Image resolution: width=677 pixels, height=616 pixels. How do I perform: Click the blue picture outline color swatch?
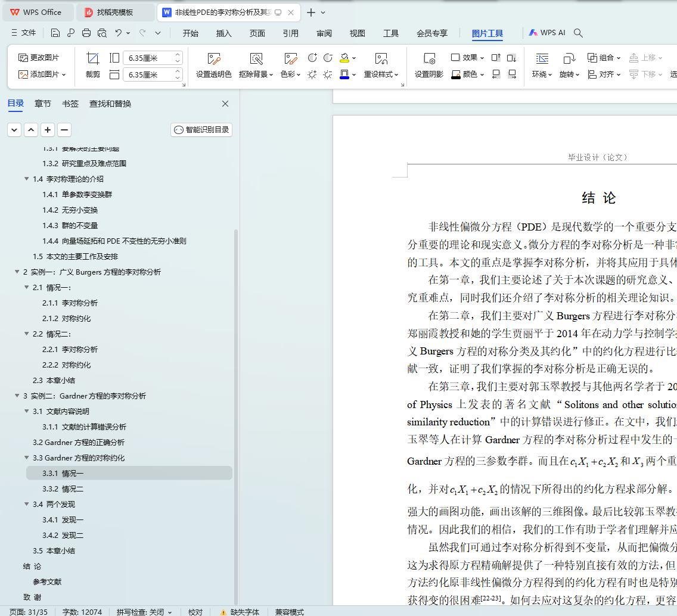344,74
